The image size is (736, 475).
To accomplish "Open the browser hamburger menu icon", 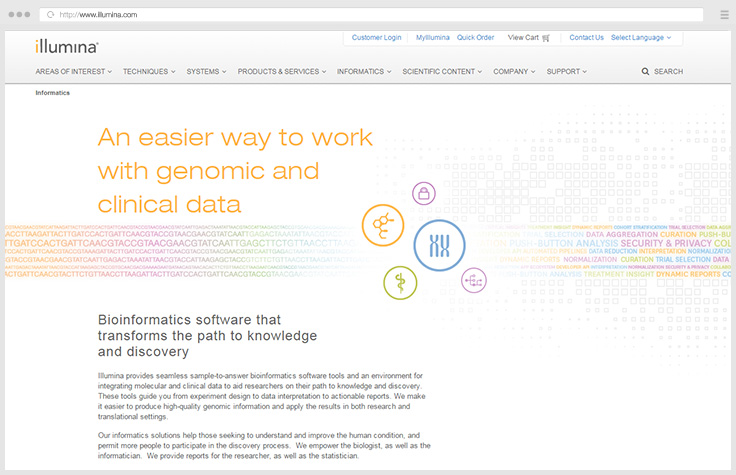I will coord(723,15).
